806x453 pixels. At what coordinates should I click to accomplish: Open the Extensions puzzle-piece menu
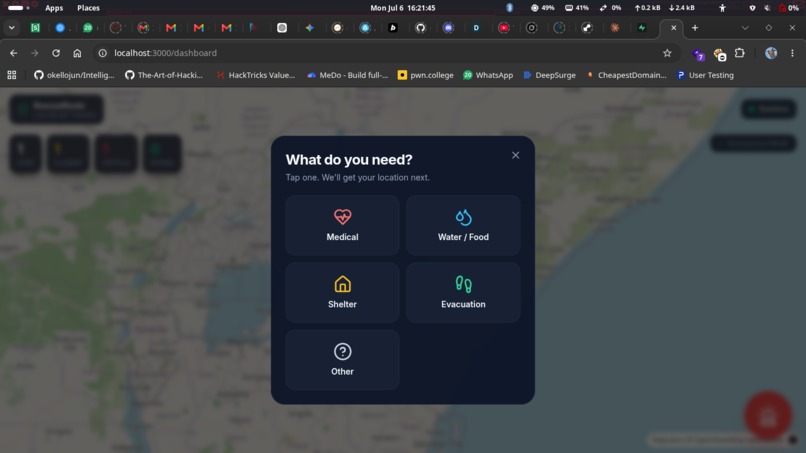pyautogui.click(x=740, y=53)
